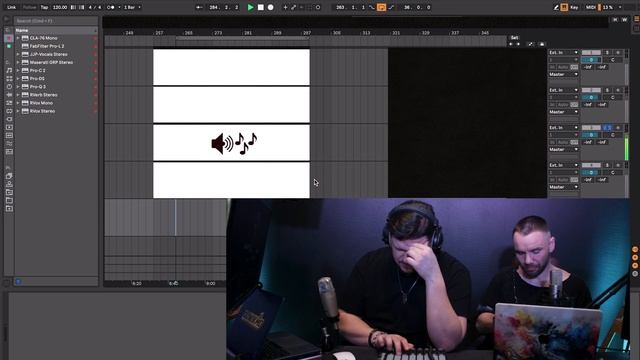This screenshot has width=640, height=360.
Task: Select Rvox Stereo in browser list
Action: click(x=42, y=111)
